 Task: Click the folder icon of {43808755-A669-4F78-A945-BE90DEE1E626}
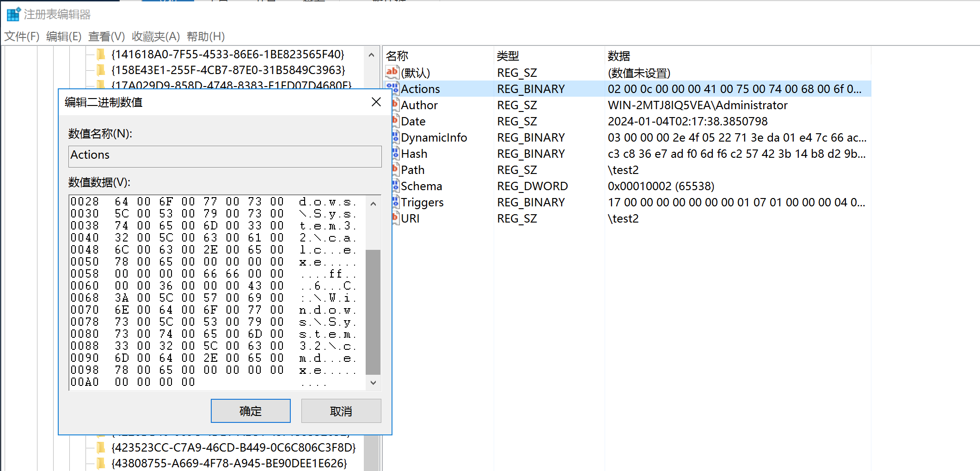(x=101, y=463)
